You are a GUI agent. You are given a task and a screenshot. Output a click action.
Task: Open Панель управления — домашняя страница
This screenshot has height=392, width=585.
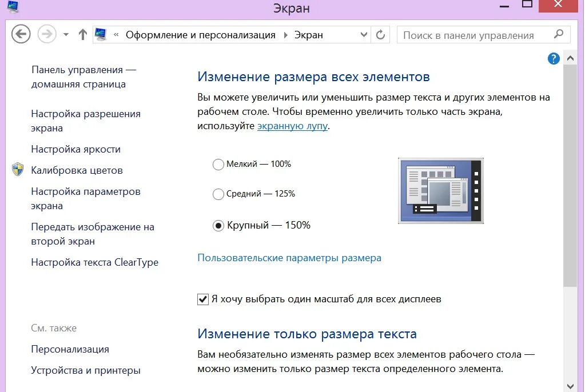click(83, 77)
